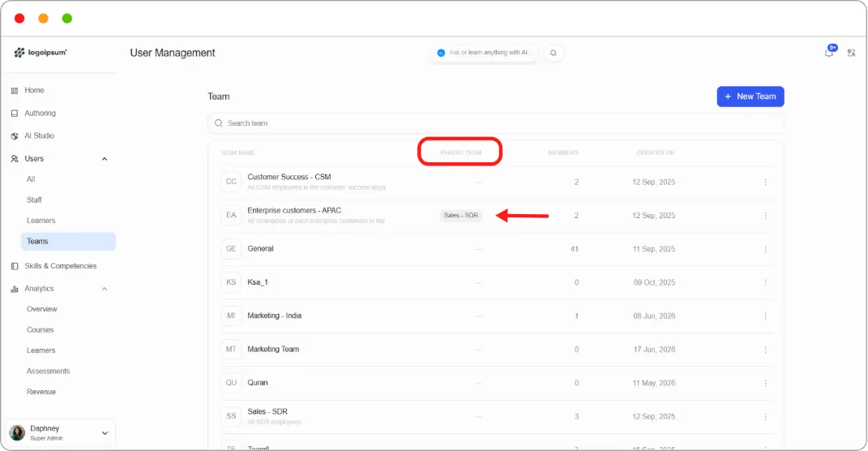This screenshot has width=868, height=451.
Task: Open Learners under Analytics
Action: click(41, 350)
